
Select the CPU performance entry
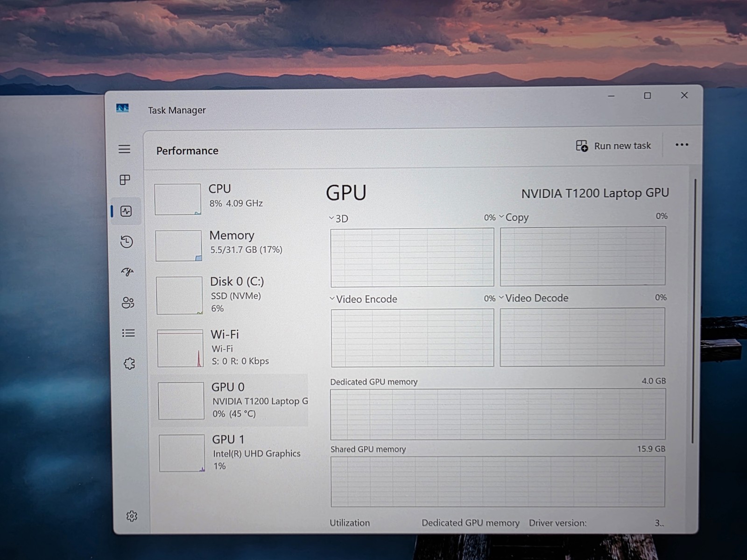pos(230,198)
